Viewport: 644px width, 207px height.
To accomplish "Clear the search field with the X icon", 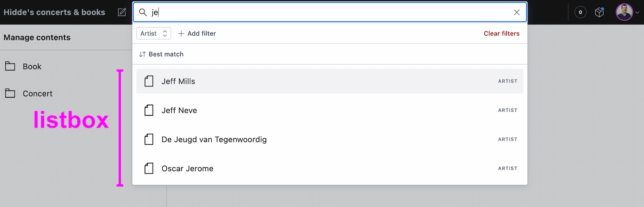I will point(517,12).
